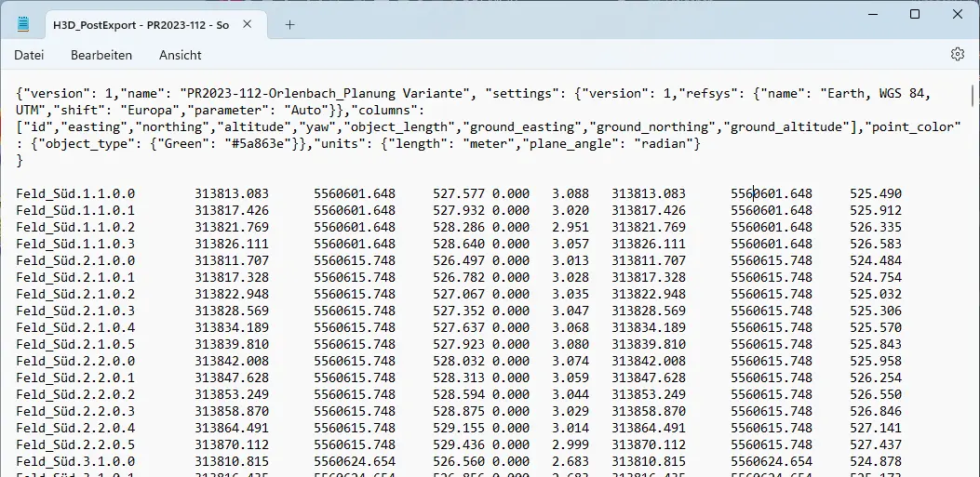Click id Feld_Süd.2.2.0.4
The width and height of the screenshot is (980, 477).
75,428
